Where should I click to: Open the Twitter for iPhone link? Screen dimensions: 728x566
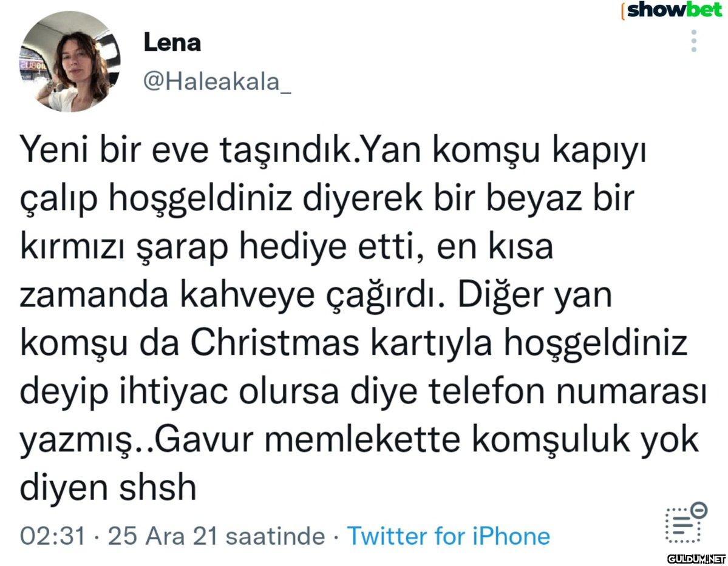point(448,536)
